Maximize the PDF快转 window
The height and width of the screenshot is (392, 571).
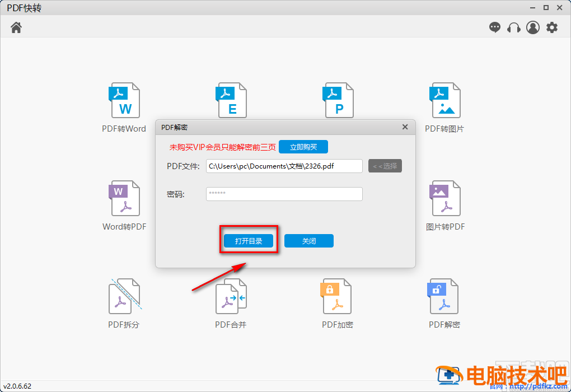(x=546, y=8)
